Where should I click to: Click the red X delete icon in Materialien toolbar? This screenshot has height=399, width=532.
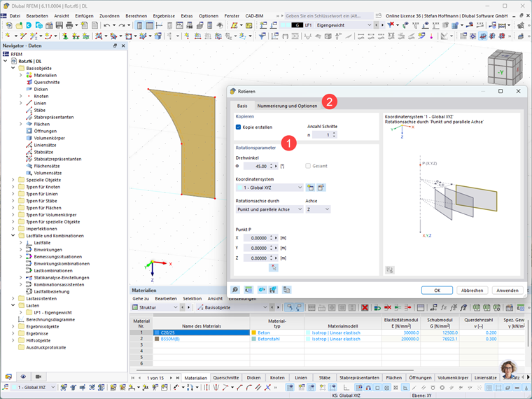point(365,307)
